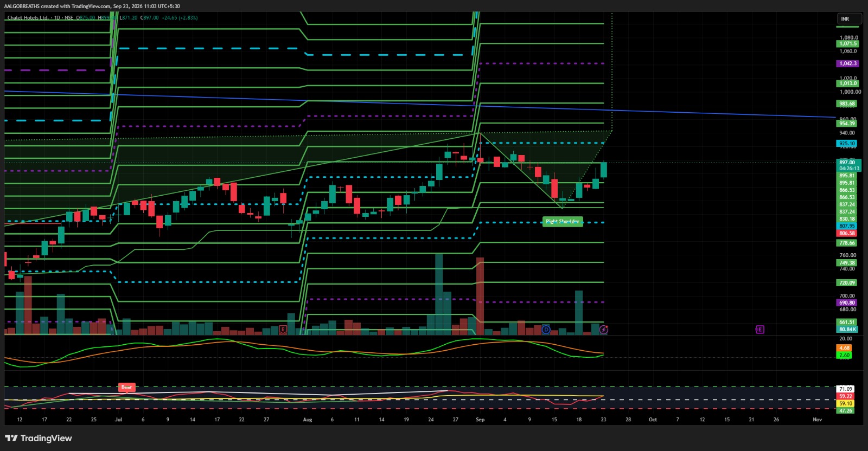Click the 59.22 red RSI value
Viewport: 868px width, 451px height.
(x=845, y=396)
